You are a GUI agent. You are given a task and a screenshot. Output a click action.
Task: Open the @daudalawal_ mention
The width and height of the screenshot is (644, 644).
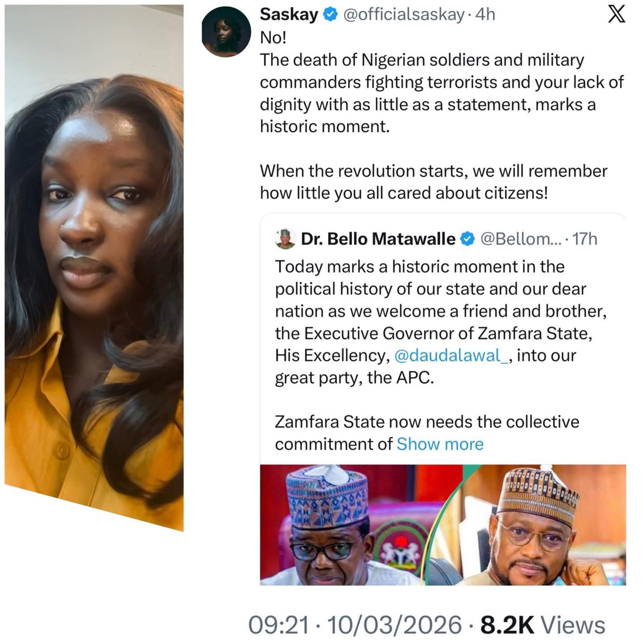(x=451, y=356)
